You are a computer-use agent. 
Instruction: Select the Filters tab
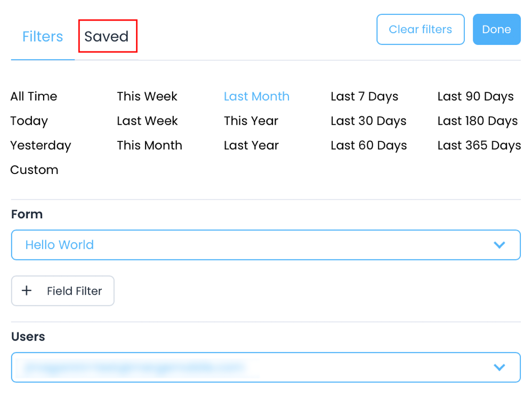42,36
